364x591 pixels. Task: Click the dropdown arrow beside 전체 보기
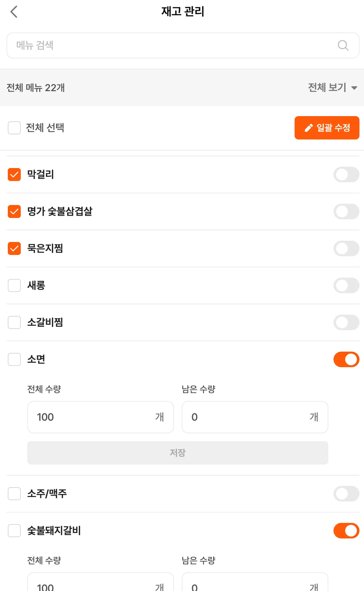tap(354, 88)
